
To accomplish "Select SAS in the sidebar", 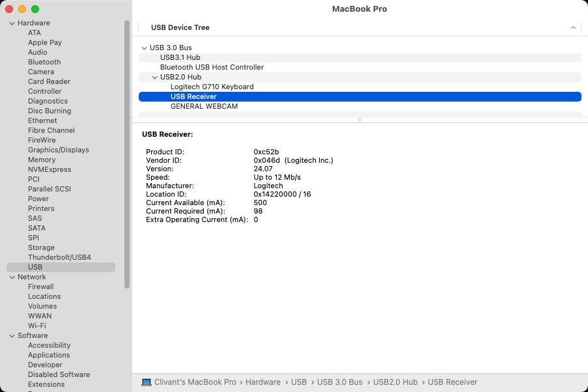I will (35, 218).
